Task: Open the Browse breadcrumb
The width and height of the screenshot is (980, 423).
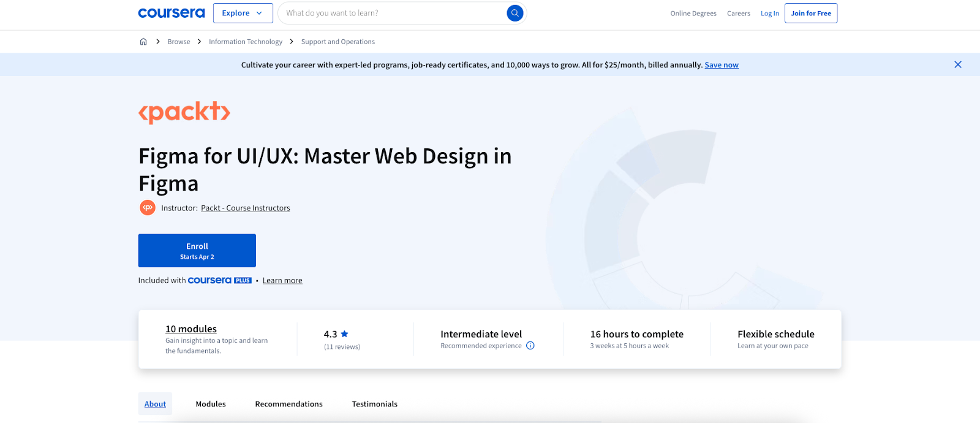Action: click(179, 42)
